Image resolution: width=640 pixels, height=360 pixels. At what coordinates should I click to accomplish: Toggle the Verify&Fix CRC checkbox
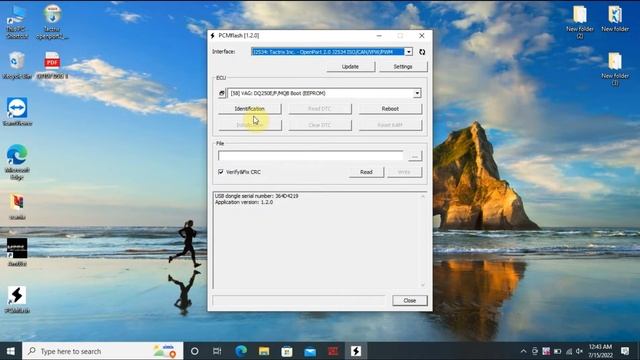221,172
